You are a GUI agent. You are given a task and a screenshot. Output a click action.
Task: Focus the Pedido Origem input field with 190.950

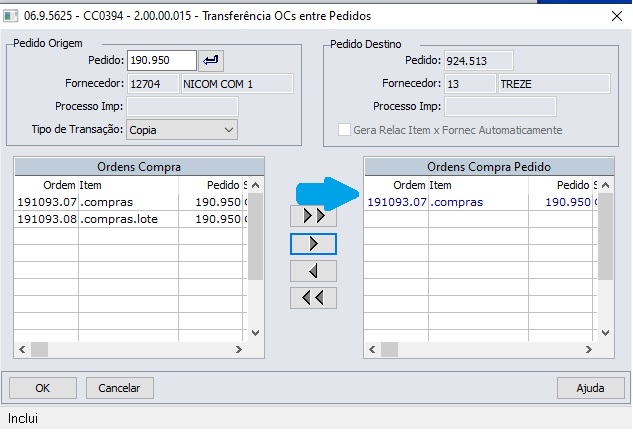pos(162,61)
